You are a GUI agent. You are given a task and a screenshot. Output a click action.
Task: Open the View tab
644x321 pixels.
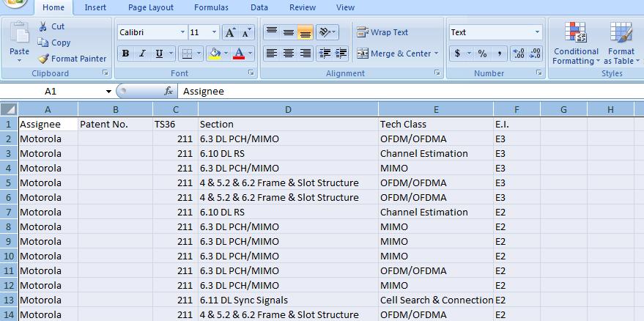(x=345, y=7)
